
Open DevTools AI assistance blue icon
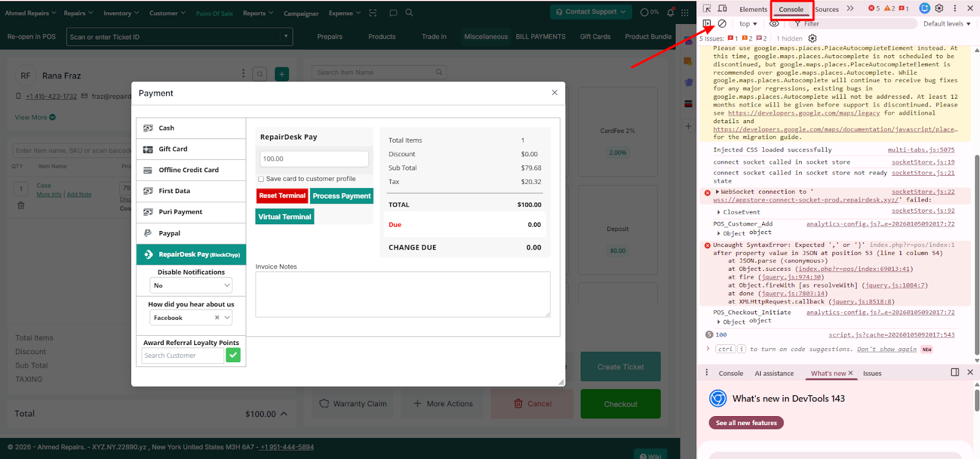point(925,8)
